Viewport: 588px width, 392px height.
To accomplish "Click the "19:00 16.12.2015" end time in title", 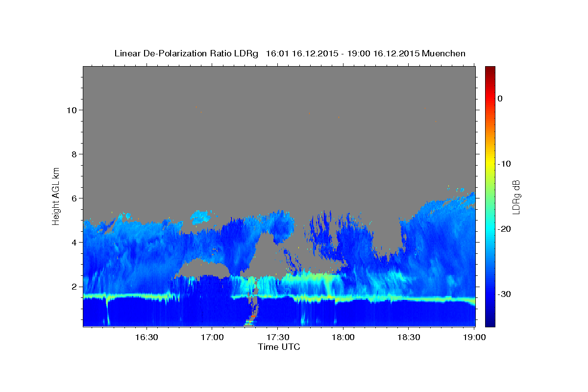I will (383, 53).
